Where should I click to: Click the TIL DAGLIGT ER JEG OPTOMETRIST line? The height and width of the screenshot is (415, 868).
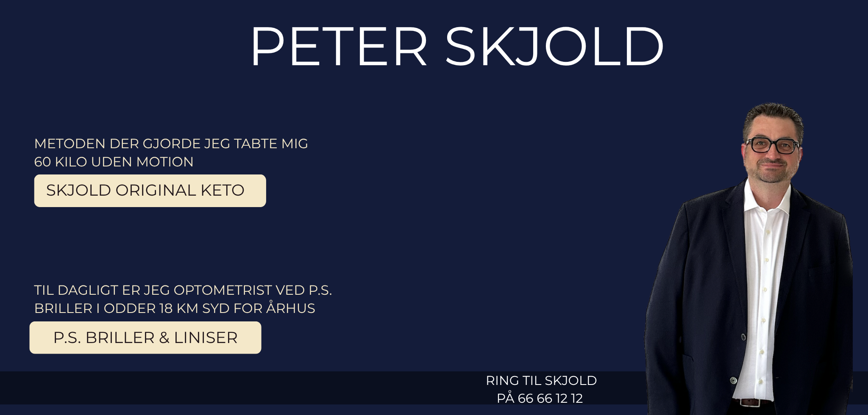183,290
